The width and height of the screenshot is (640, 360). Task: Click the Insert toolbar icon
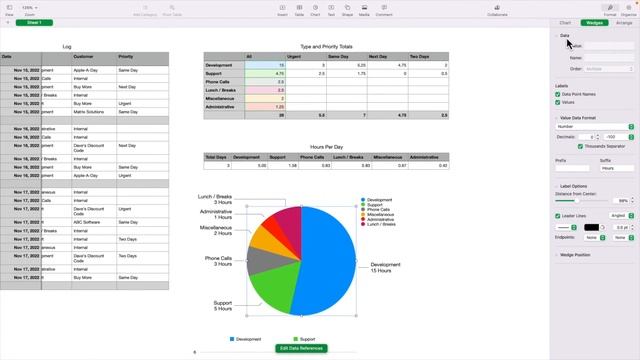282,8
